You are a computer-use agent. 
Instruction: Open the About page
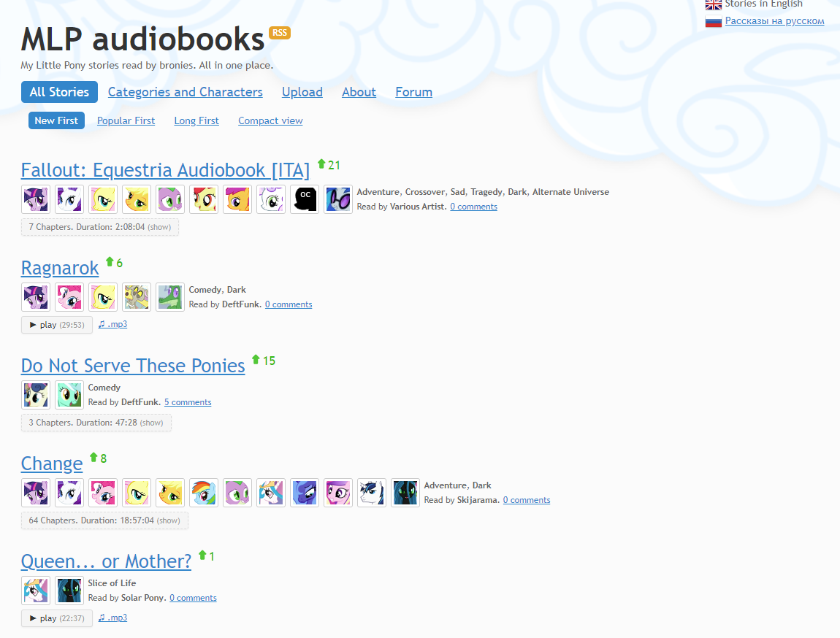click(359, 92)
